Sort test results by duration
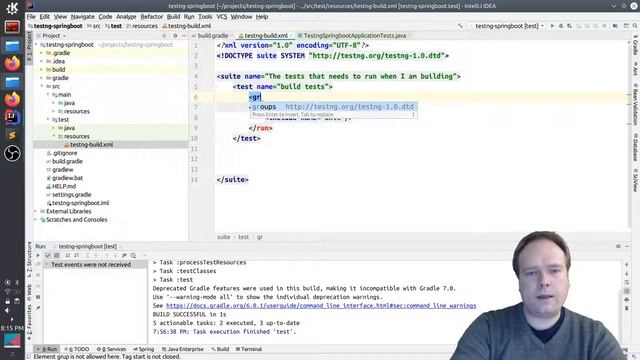The image size is (640, 360). (x=76, y=256)
